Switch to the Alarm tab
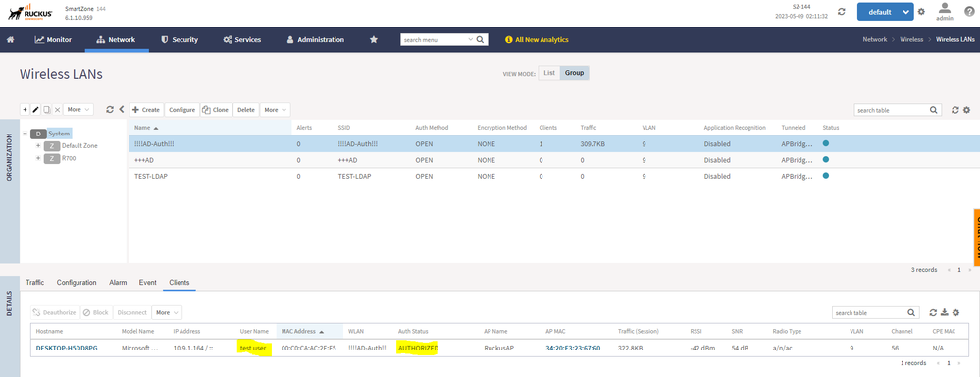This screenshot has height=377, width=980. click(x=118, y=283)
